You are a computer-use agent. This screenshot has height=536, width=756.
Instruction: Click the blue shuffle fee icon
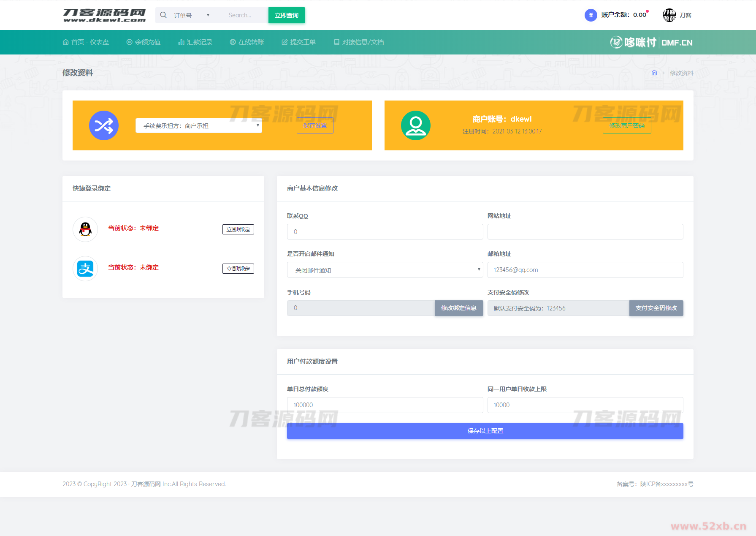tap(104, 125)
